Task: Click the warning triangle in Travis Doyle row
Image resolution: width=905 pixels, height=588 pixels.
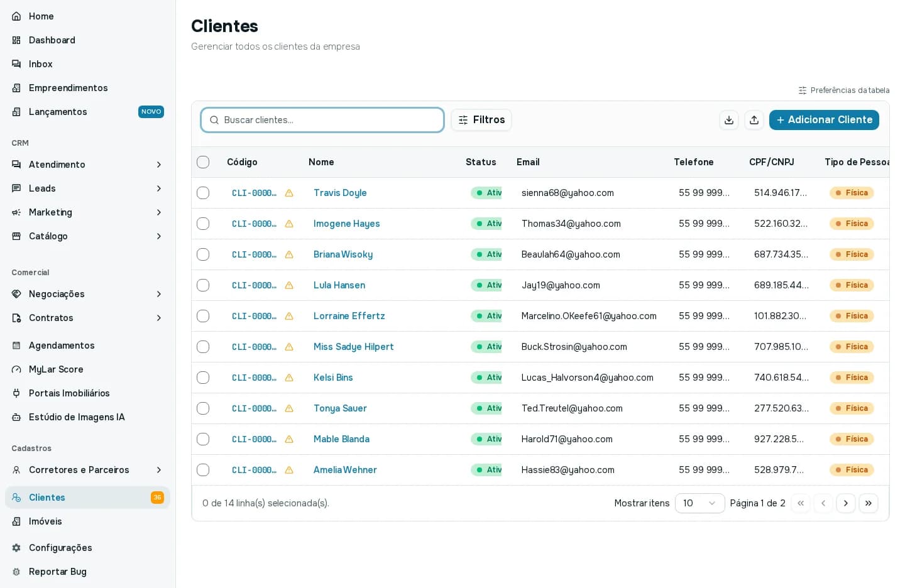Action: pos(289,193)
